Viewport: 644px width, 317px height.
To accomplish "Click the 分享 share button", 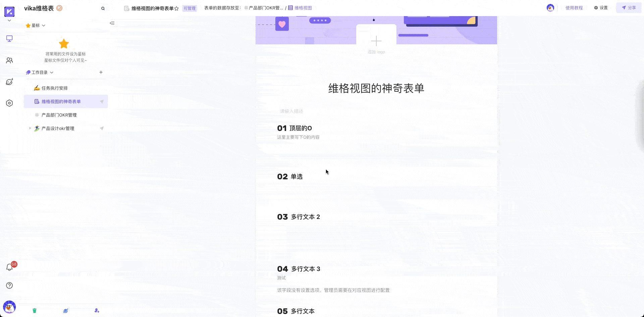I will click(x=629, y=8).
